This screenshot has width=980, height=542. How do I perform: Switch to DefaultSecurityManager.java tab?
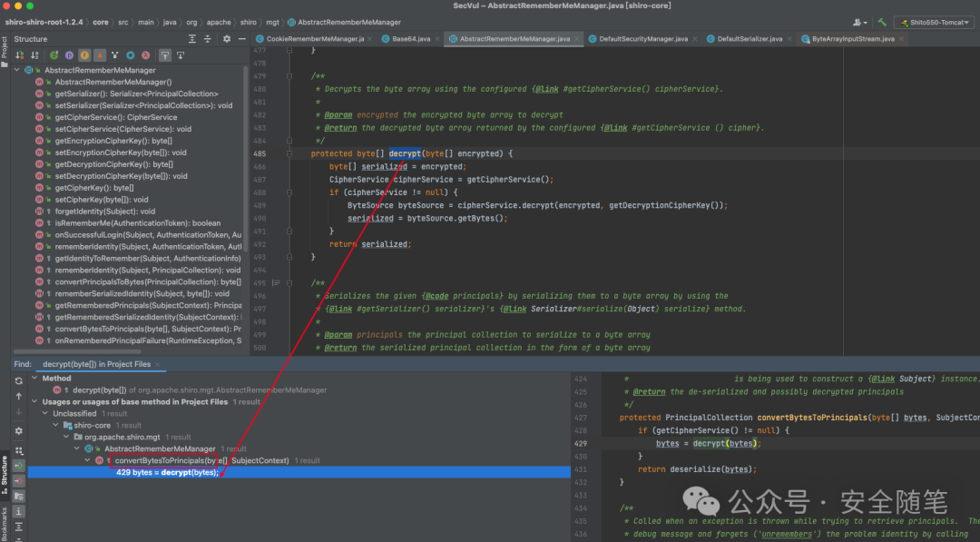[x=643, y=39]
